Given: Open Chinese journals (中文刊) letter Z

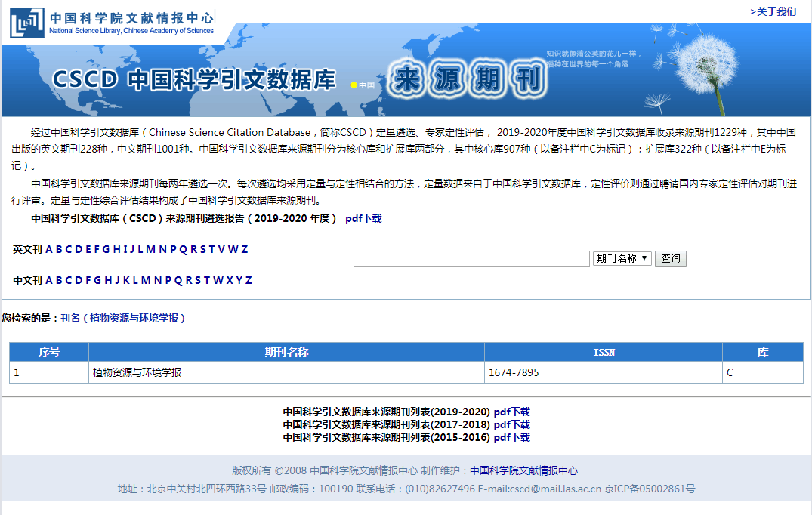Looking at the screenshot, I should [x=249, y=281].
